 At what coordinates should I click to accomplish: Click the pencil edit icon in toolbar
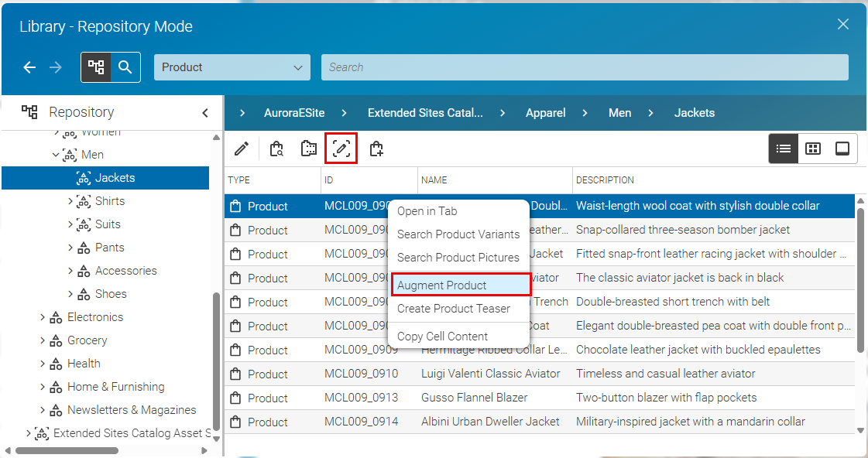(x=242, y=149)
